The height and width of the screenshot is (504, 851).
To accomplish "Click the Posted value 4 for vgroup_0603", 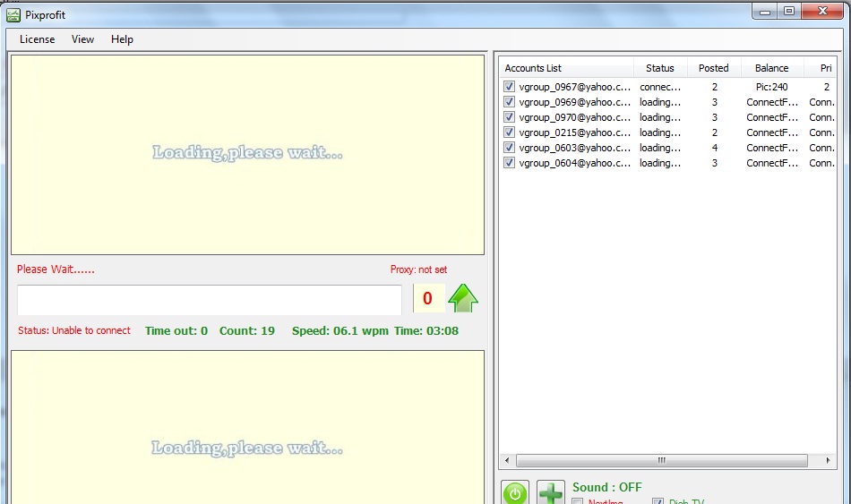I will [715, 147].
